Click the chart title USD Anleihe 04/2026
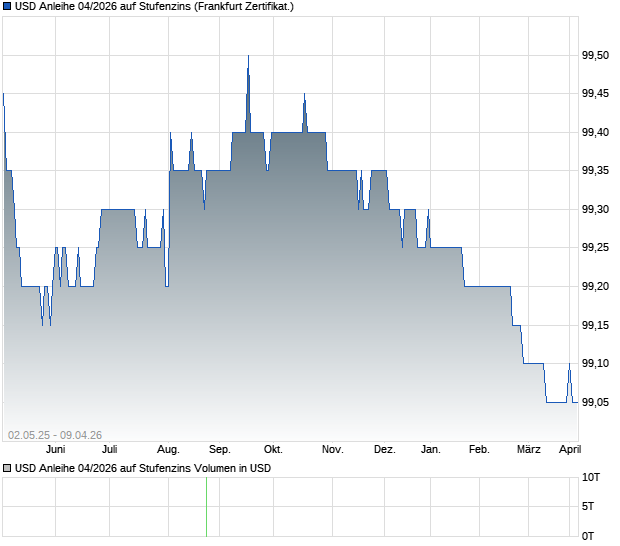This screenshot has width=620, height=546. click(x=154, y=7)
